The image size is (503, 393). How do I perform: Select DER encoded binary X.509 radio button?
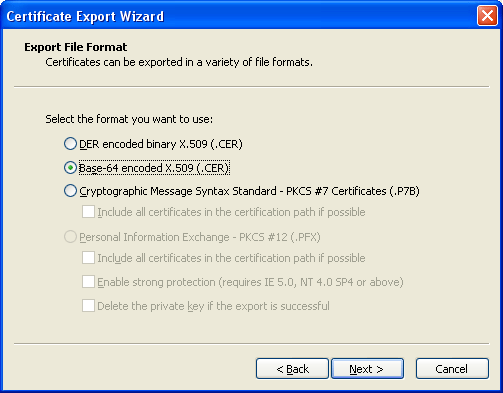point(70,144)
